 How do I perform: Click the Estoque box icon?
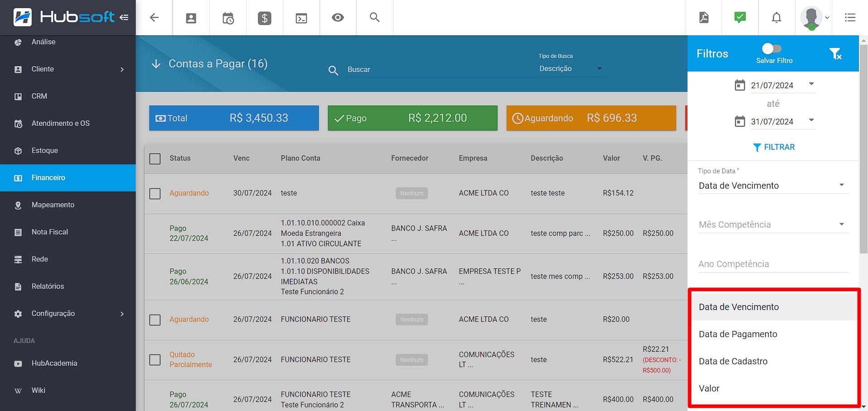pyautogui.click(x=18, y=151)
